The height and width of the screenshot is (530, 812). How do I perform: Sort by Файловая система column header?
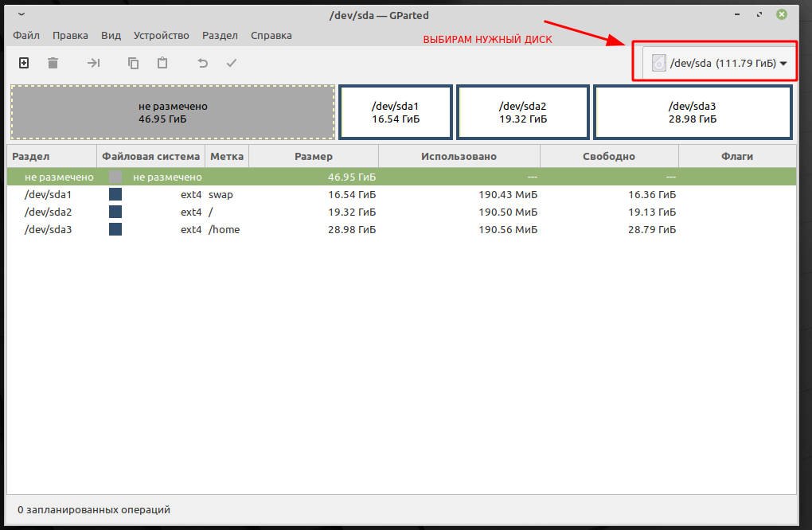[150, 157]
